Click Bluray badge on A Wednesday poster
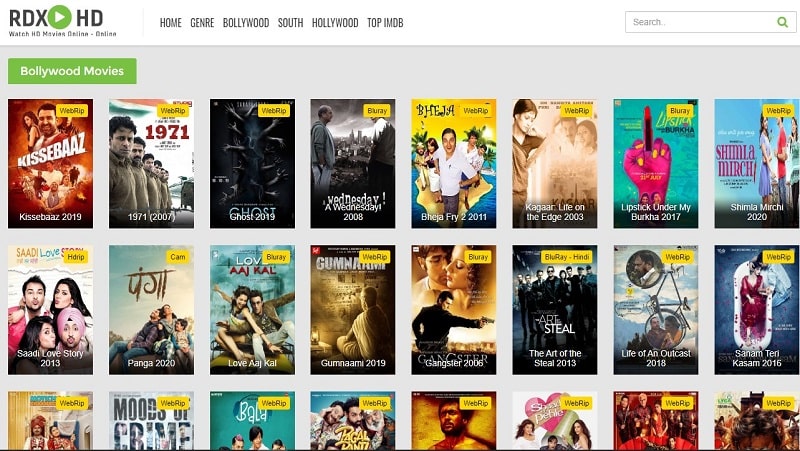 (377, 111)
